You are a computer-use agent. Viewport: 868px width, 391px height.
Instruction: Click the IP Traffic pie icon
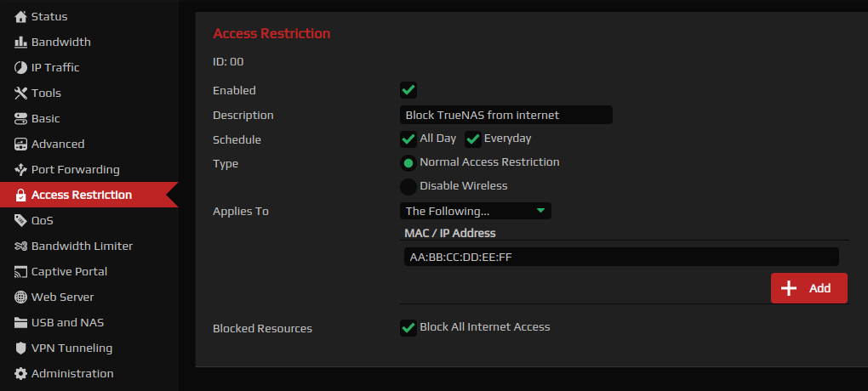coord(20,67)
